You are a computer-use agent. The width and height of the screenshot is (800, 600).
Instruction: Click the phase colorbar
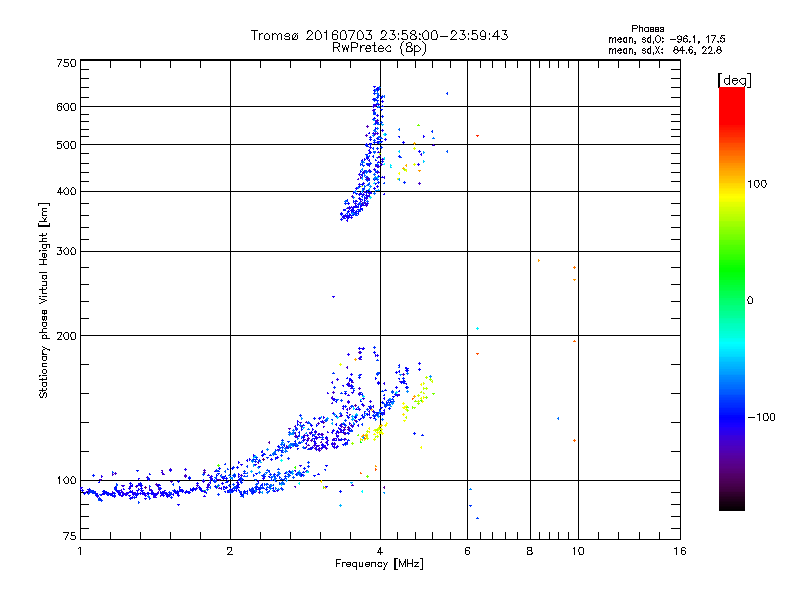click(x=732, y=298)
